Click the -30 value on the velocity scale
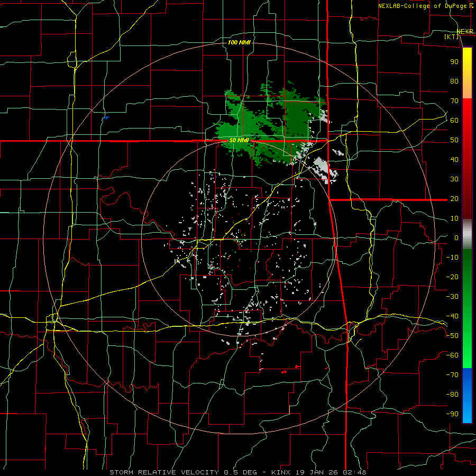This screenshot has width=476, height=476. [452, 297]
